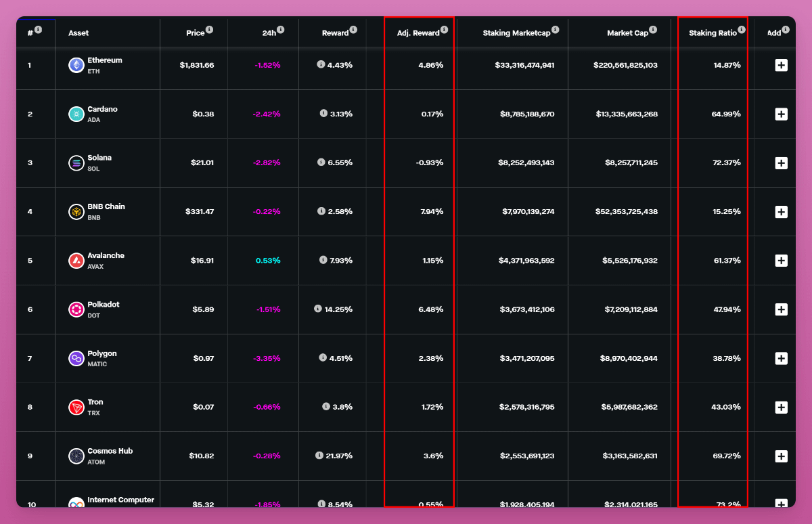Sort table by Price column header
Viewport: 812px width, 524px height.
pyautogui.click(x=195, y=33)
